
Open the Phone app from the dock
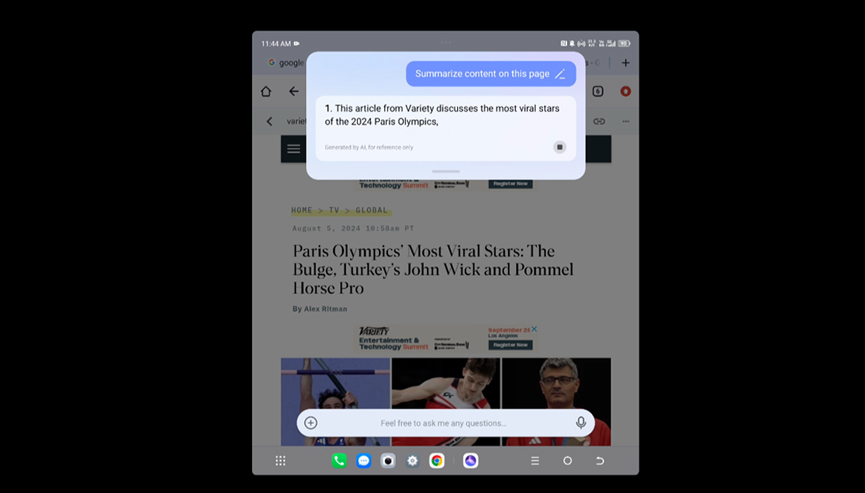[x=339, y=461]
